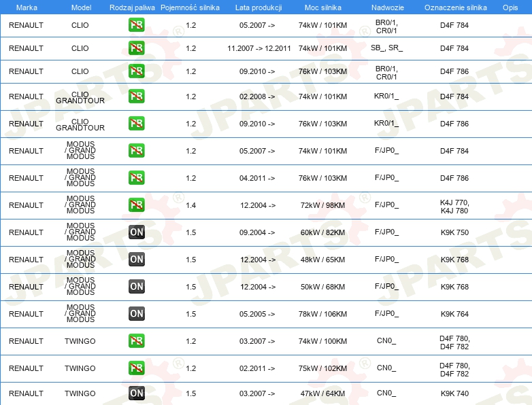Viewport: 532px width, 405px height.
Task: Click KR0/1_ body code in 76kW row
Action: [386, 123]
